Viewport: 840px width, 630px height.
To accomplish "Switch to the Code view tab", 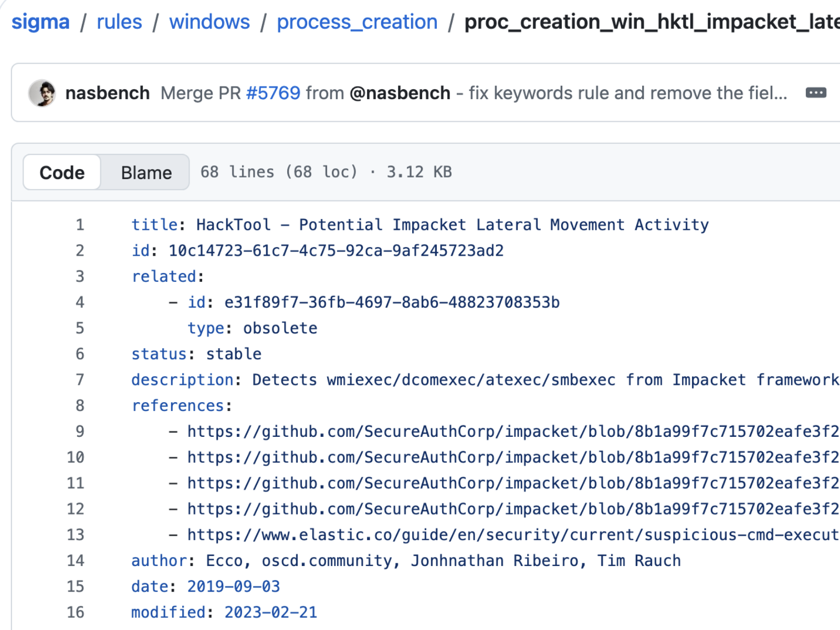I will (62, 172).
